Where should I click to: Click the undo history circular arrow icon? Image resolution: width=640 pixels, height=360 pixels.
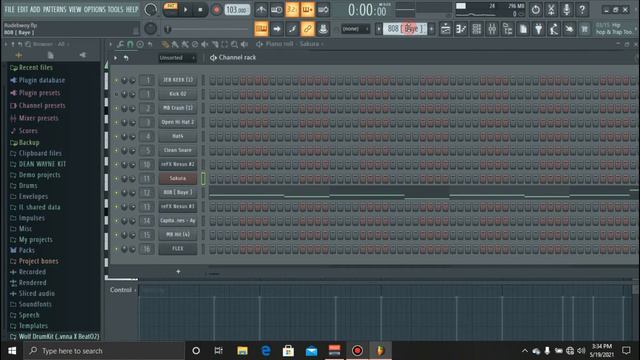pyautogui.click(x=536, y=9)
